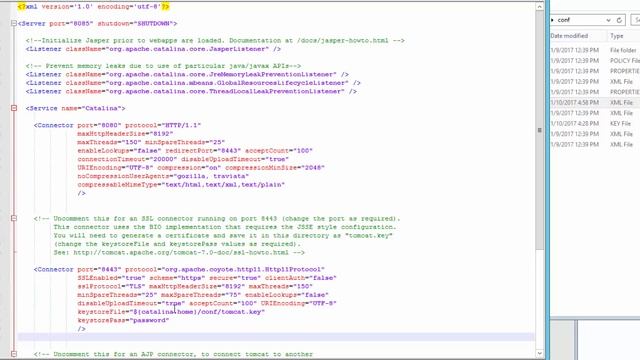Viewport: 640px width, 360px height.
Task: Click the editor scrollbar up arrow
Action: (x=540, y=7)
